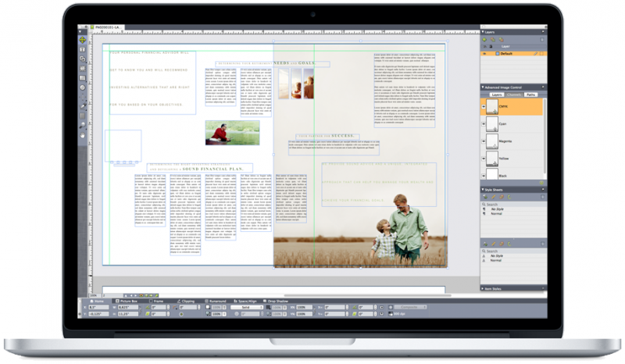Select the Item mover tool
Viewport: 625px width, 364px height.
83,39
